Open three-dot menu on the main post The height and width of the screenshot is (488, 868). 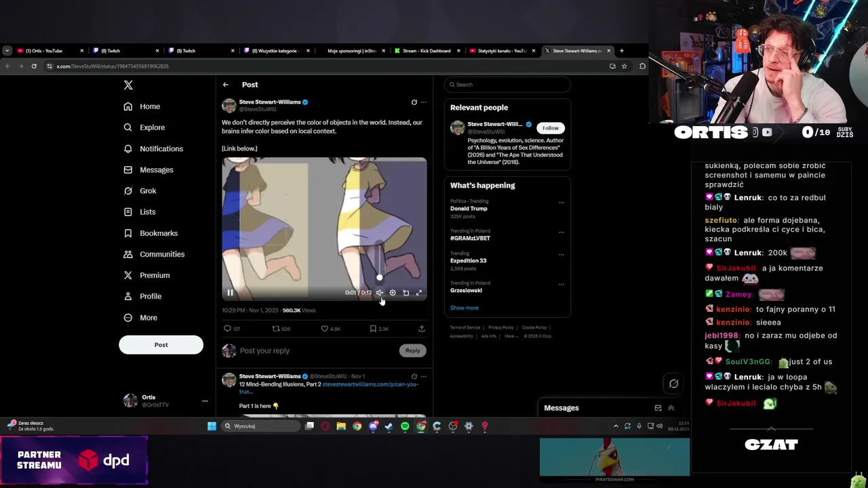click(x=424, y=102)
